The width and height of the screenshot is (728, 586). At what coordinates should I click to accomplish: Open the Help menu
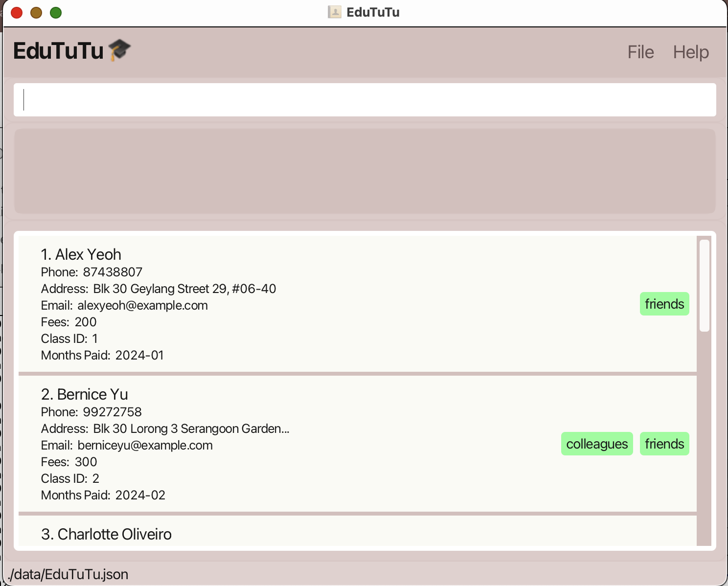[x=691, y=52]
